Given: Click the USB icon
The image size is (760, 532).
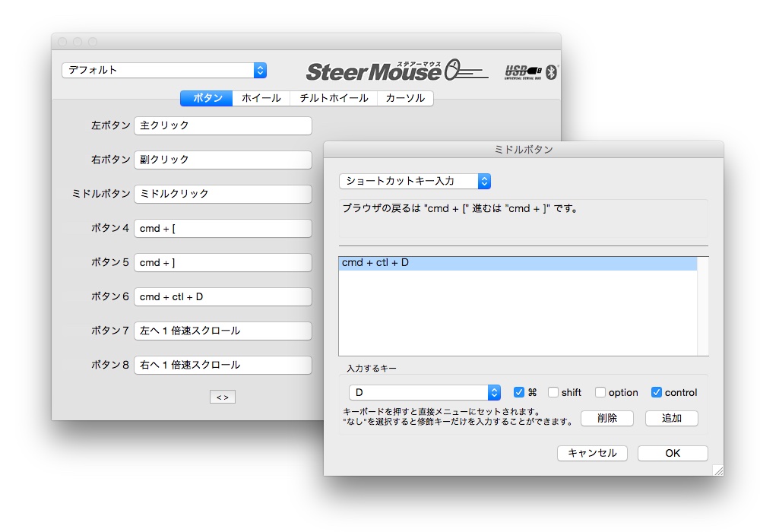Looking at the screenshot, I should [x=523, y=72].
